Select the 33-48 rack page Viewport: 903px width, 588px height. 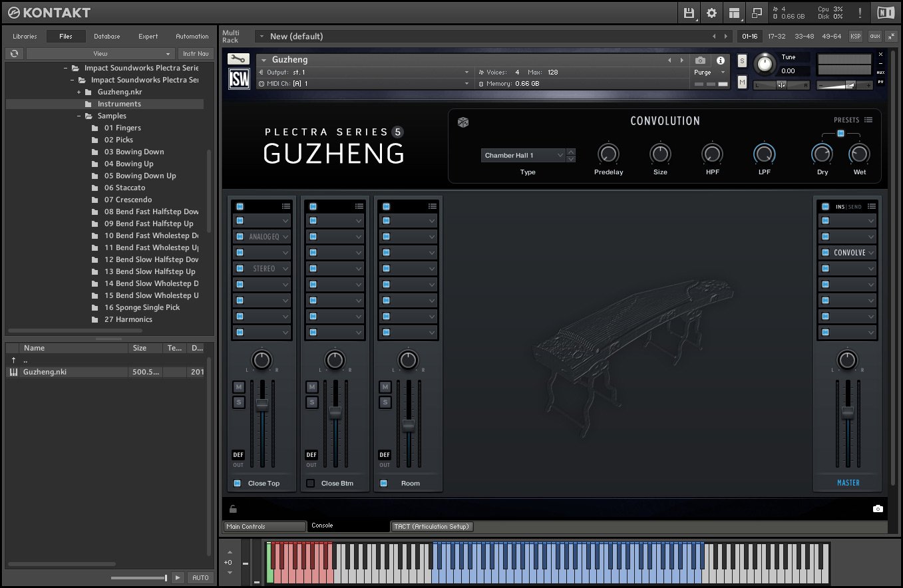pyautogui.click(x=804, y=36)
